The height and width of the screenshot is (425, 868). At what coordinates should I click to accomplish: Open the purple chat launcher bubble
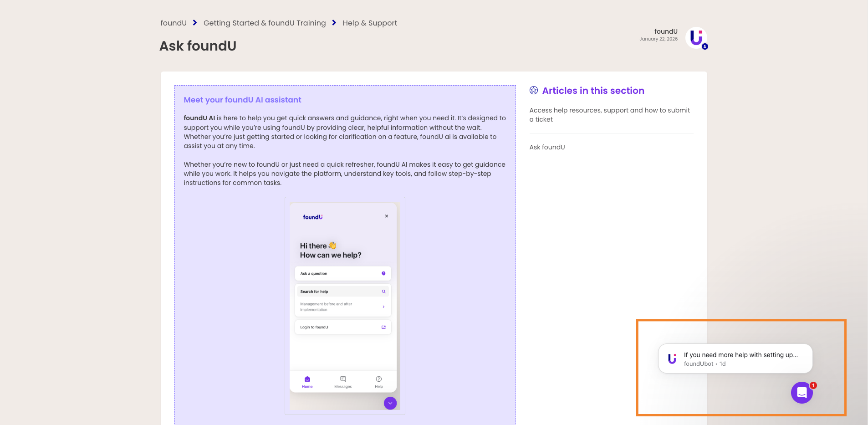pos(802,393)
